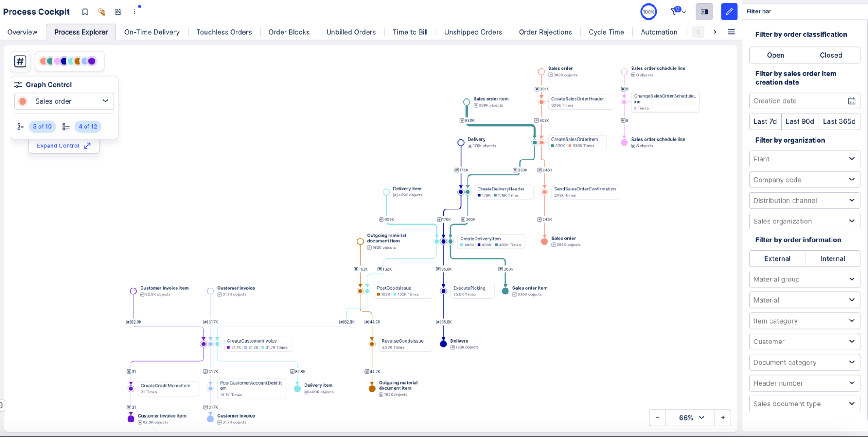
Task: Select the Open order classification toggle
Action: [x=775, y=55]
